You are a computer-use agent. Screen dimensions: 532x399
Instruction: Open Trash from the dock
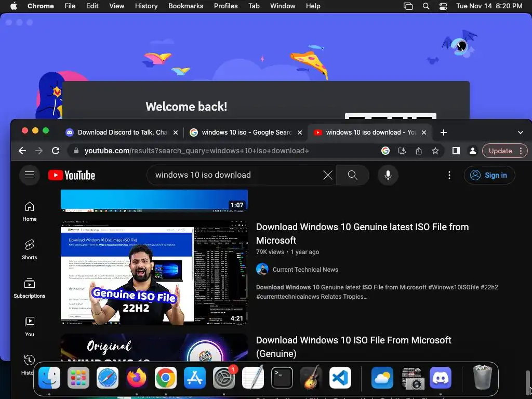point(482,378)
